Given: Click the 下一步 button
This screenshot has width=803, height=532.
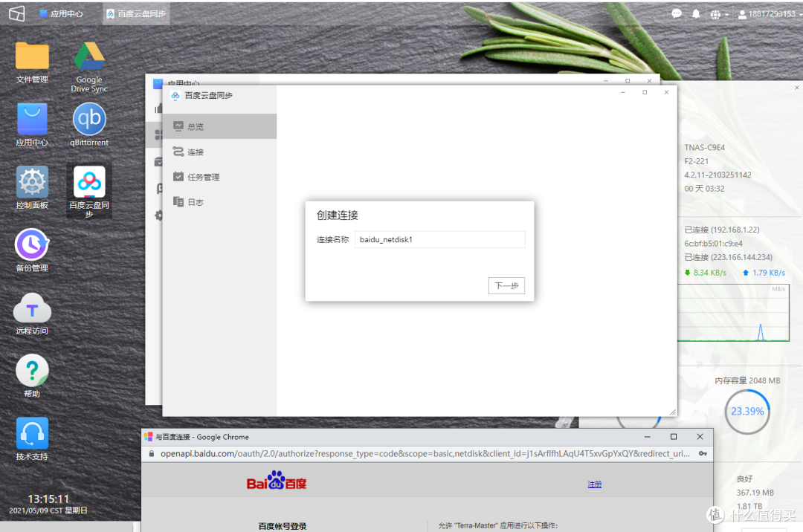Looking at the screenshot, I should tap(506, 285).
